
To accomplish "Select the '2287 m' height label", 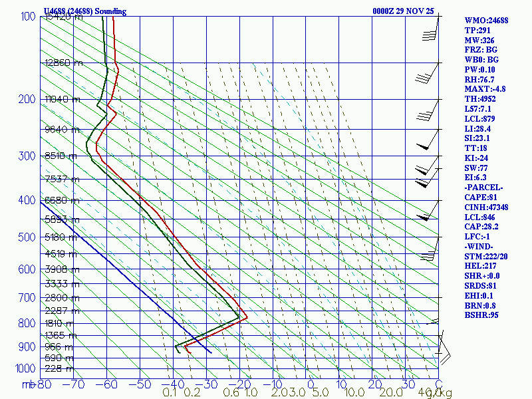I will coord(62,311).
